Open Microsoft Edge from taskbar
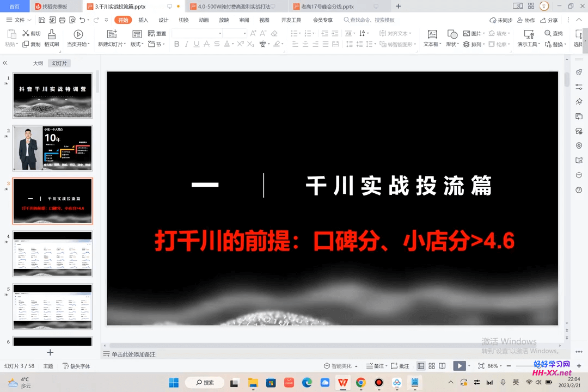The width and height of the screenshot is (588, 392). [307, 383]
